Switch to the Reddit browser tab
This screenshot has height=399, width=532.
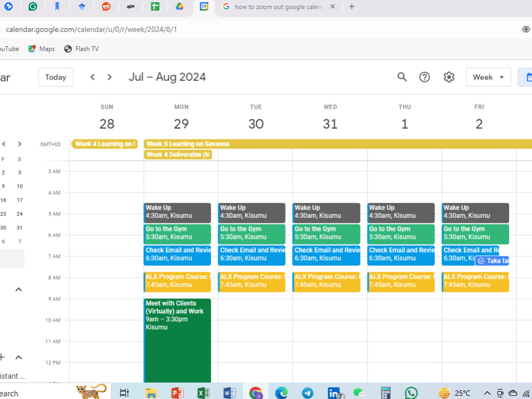coord(106,6)
